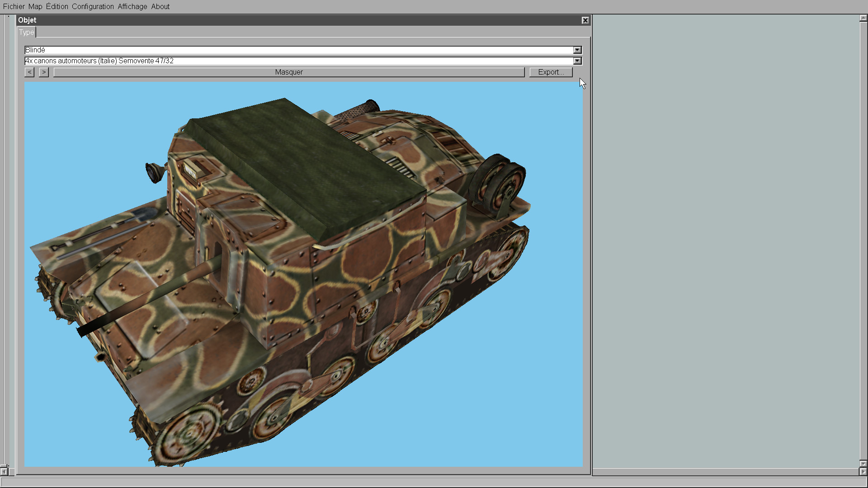The height and width of the screenshot is (488, 868).
Task: Expand the Semovente 47/32 unit dropdown arrow
Action: tap(577, 61)
